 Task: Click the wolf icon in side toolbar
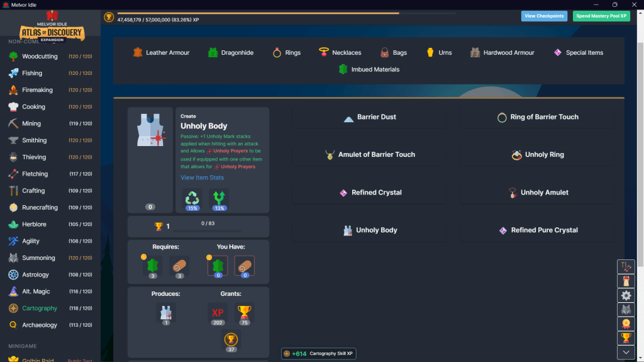coord(626,310)
